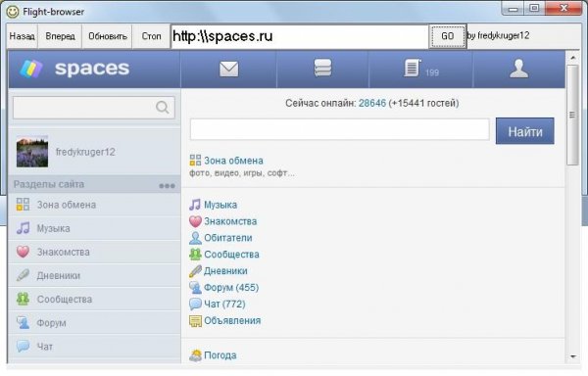
Task: Open the Объявления link
Action: 232,320
